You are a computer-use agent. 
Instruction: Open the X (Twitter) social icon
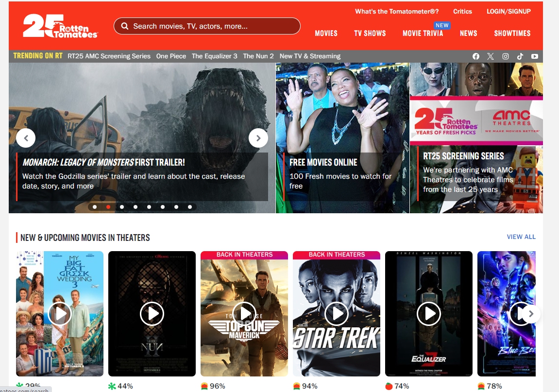(491, 56)
